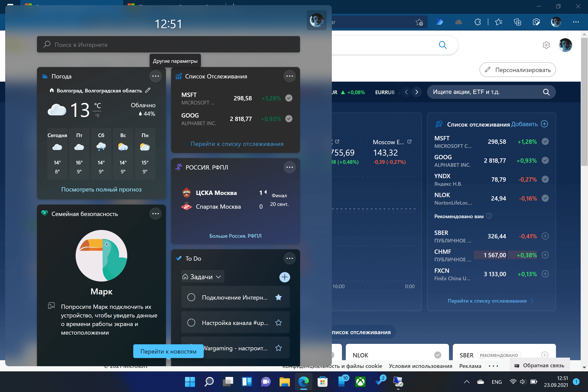This screenshot has height=392, width=588.
Task: Click the Подключение Интерн task star icon
Action: [280, 297]
